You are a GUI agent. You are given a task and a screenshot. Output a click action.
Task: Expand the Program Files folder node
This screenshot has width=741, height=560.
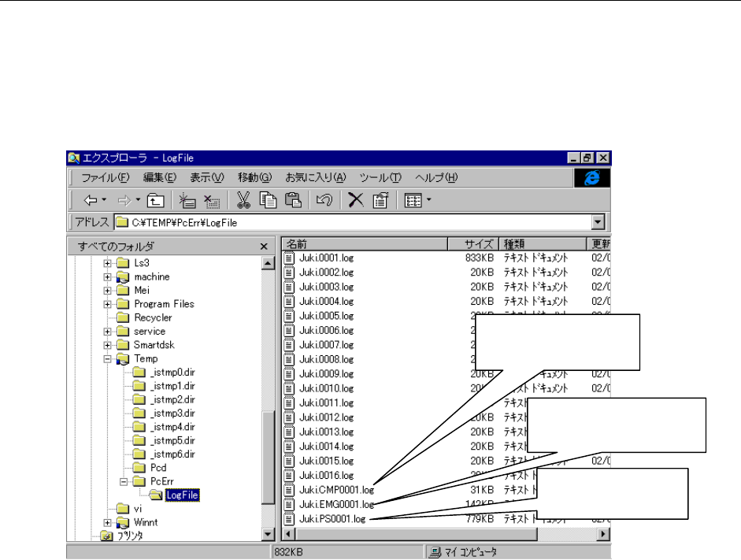pos(107,304)
